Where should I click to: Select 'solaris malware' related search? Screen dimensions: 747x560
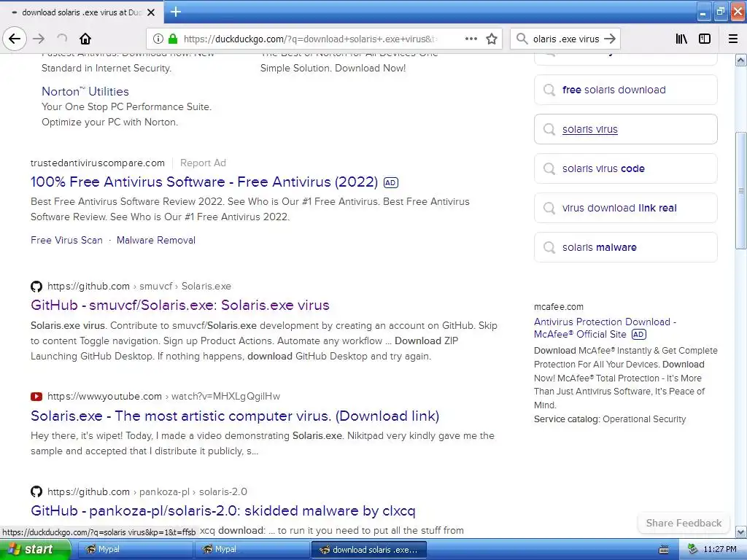coord(625,247)
